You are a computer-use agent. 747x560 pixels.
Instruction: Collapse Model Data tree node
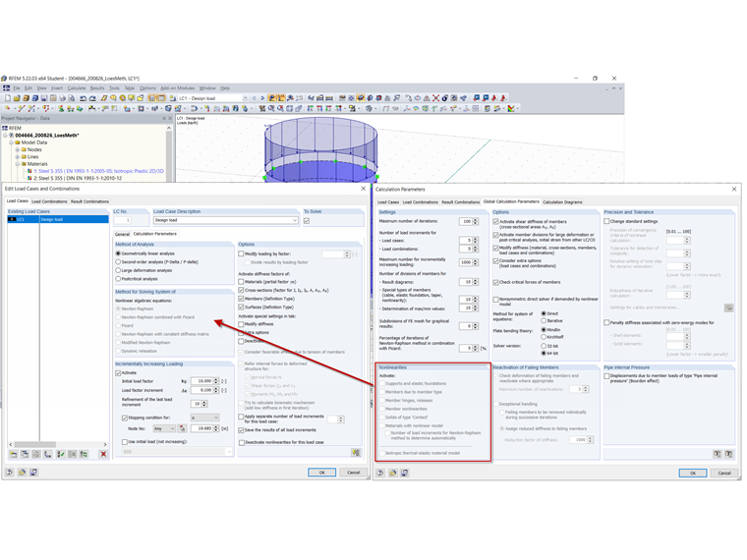point(11,142)
